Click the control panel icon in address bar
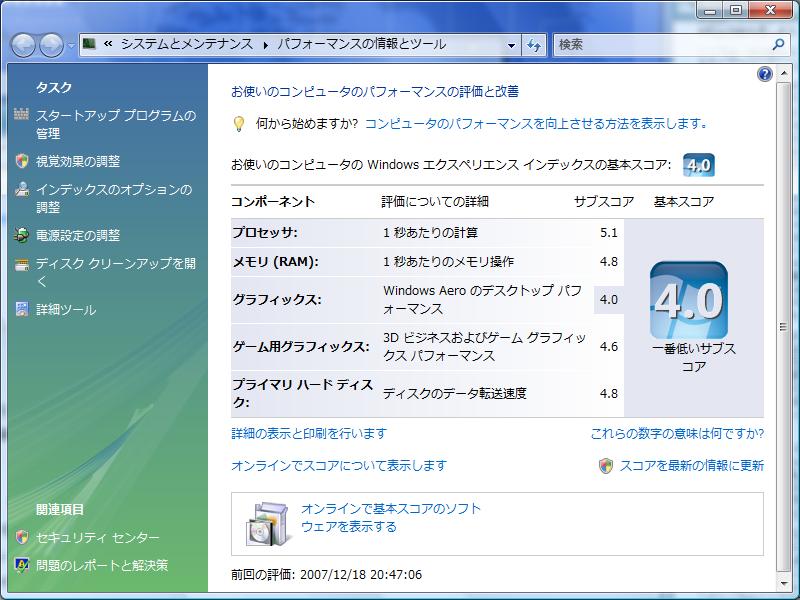The height and width of the screenshot is (600, 800). pyautogui.click(x=90, y=44)
